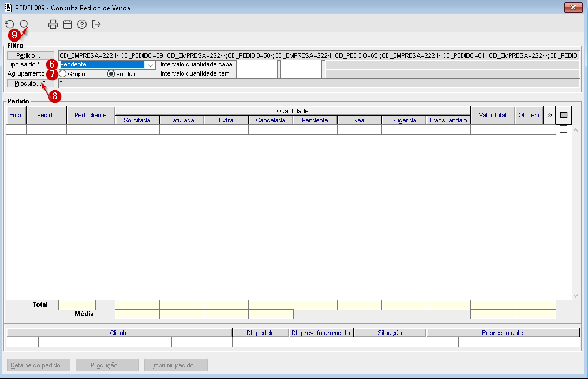Click the printer icon in toolbar
This screenshot has width=588, height=379.
[53, 24]
